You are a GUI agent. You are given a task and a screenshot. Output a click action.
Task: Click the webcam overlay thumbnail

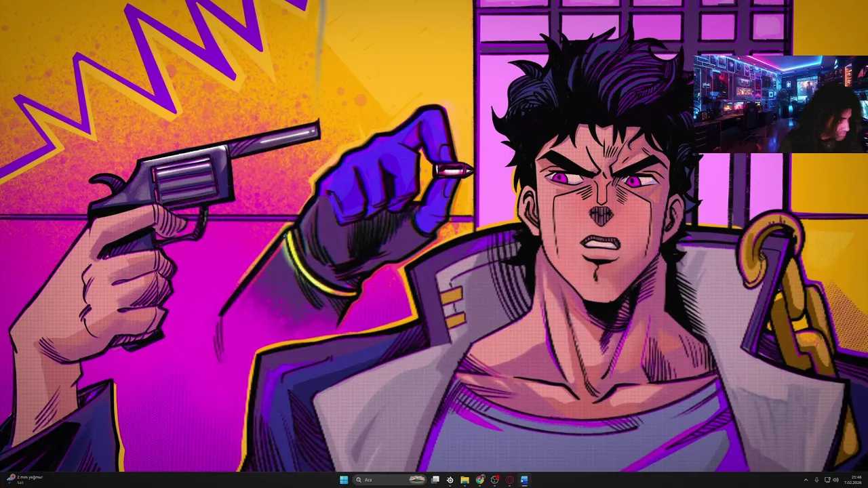781,104
